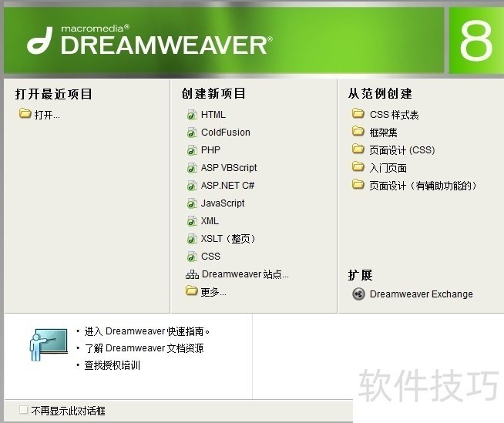Create a new PHP page
504x423 pixels.
tap(210, 150)
